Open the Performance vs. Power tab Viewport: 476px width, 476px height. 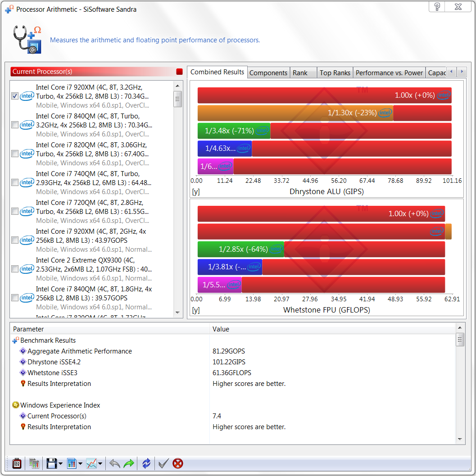[389, 73]
